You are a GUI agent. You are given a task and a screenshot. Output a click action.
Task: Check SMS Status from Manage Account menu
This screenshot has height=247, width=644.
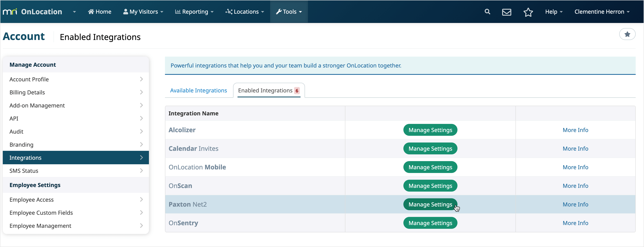click(24, 171)
